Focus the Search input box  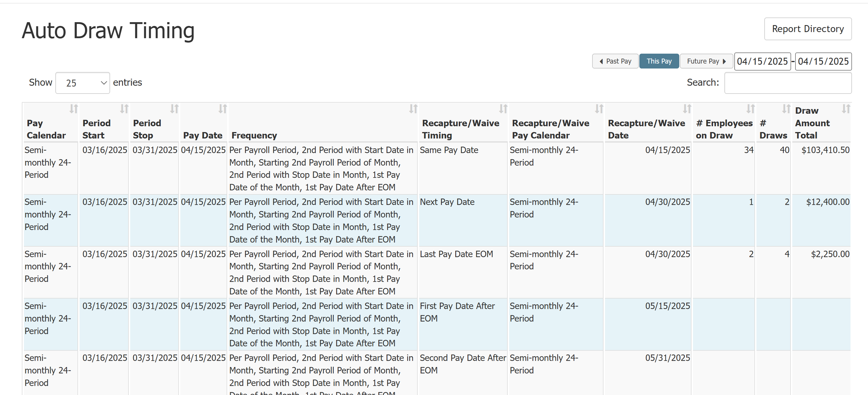pos(788,82)
